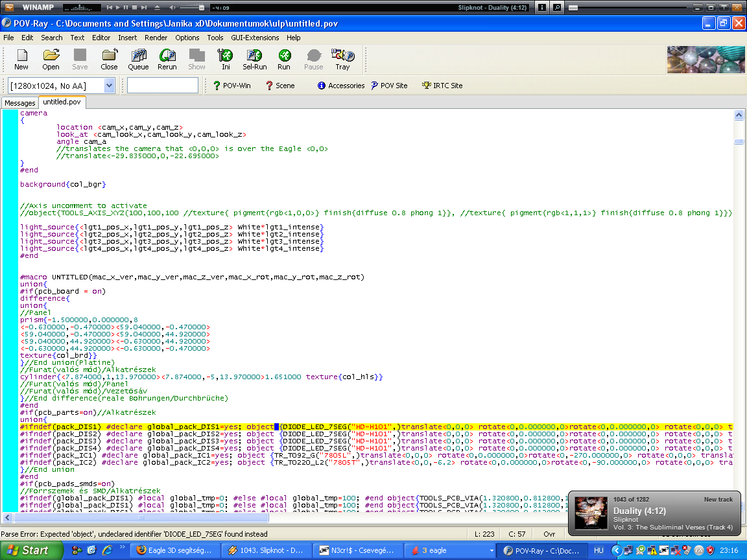
Task: Minimize POV-Ray to Tray icon
Action: 342,59
